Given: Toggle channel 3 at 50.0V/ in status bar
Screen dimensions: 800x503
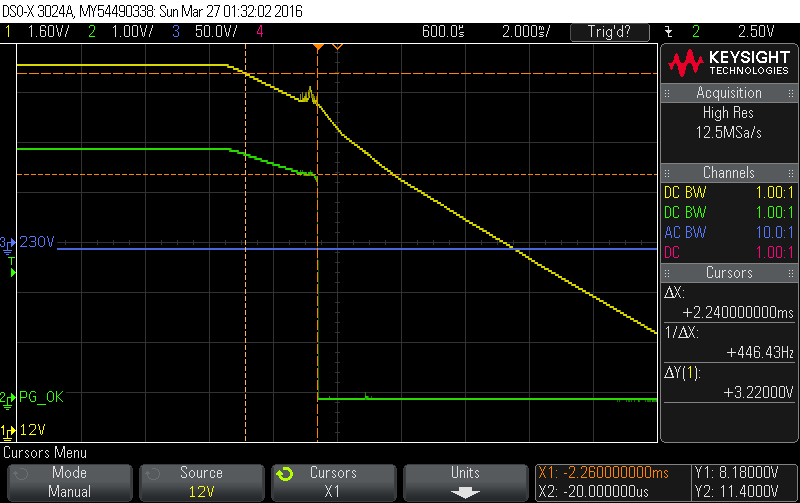Looking at the screenshot, I should coord(205,32).
